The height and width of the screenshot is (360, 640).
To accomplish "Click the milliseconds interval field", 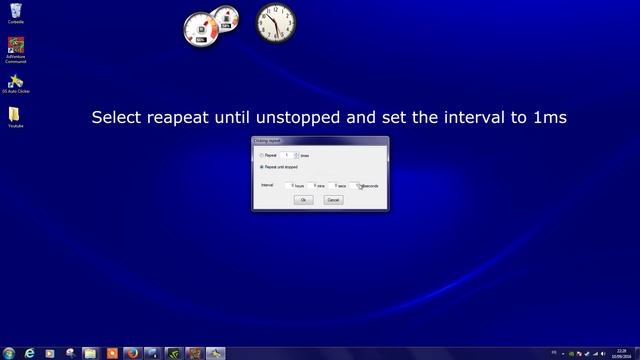I will click(354, 186).
